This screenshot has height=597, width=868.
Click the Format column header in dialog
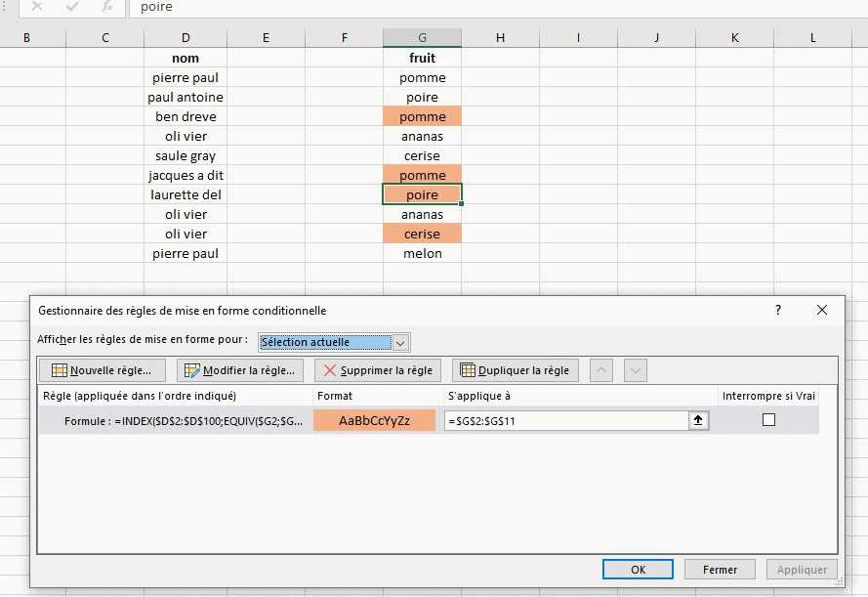coord(334,396)
